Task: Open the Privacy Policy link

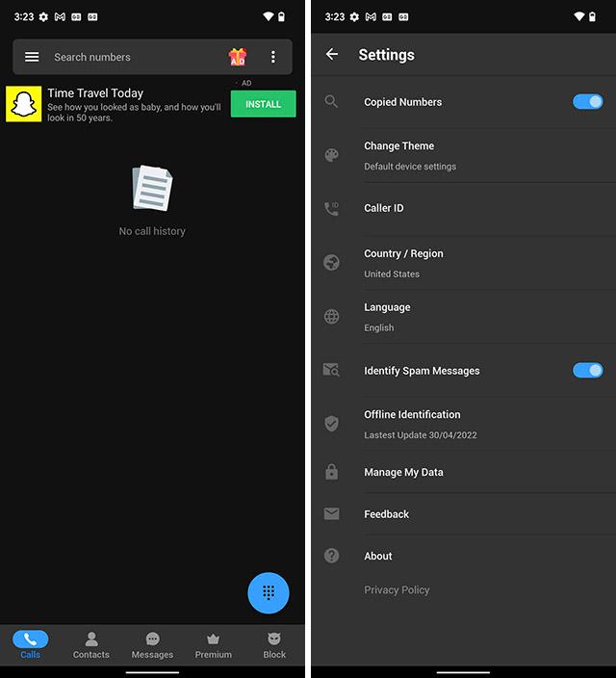Action: pyautogui.click(x=397, y=589)
